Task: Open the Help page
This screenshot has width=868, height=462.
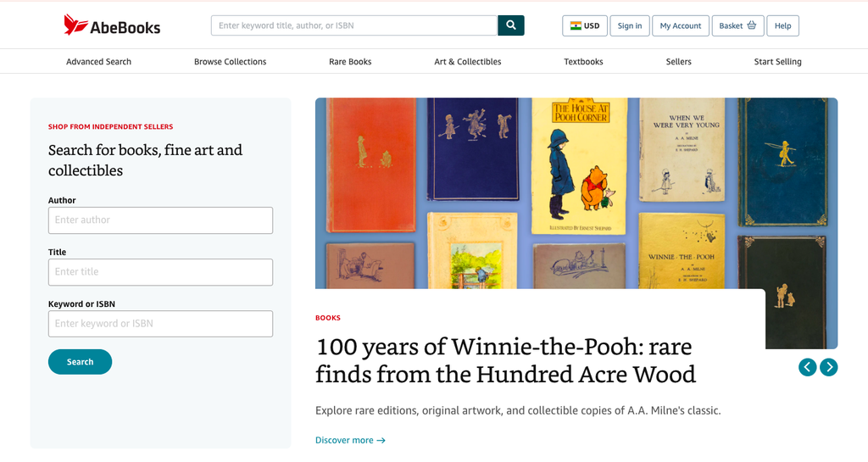Action: coord(782,26)
